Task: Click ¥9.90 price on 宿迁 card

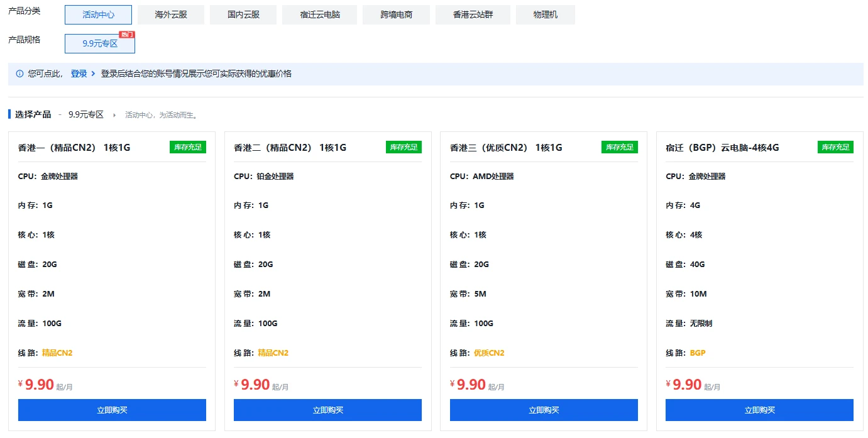Action: 684,385
